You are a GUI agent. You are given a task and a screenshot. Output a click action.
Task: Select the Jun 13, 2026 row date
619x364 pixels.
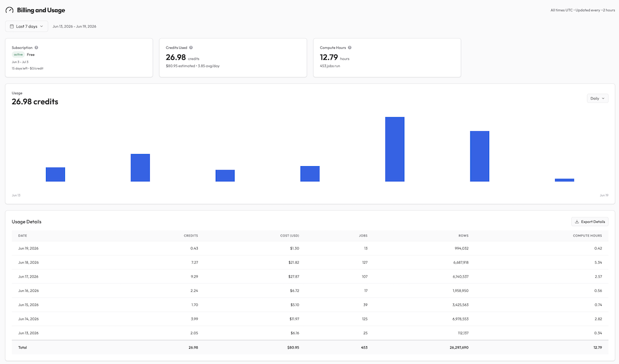(29, 333)
